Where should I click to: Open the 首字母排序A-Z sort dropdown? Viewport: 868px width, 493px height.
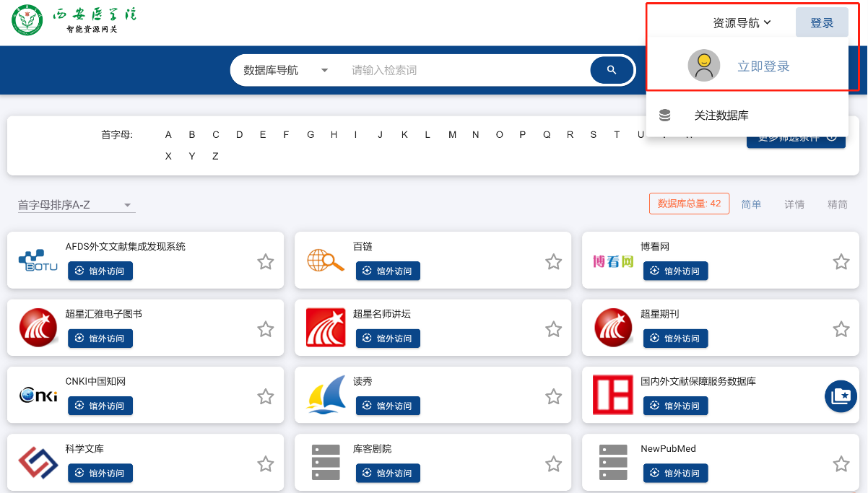click(x=77, y=205)
